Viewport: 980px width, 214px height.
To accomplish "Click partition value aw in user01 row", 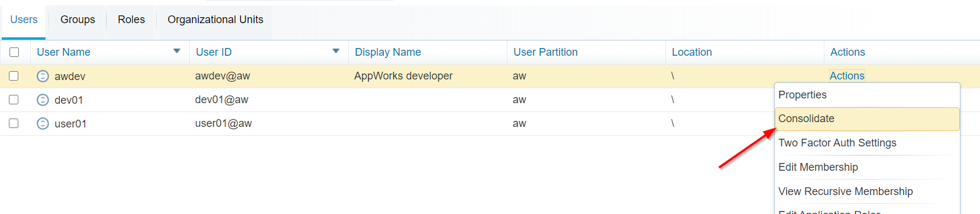I will click(519, 123).
